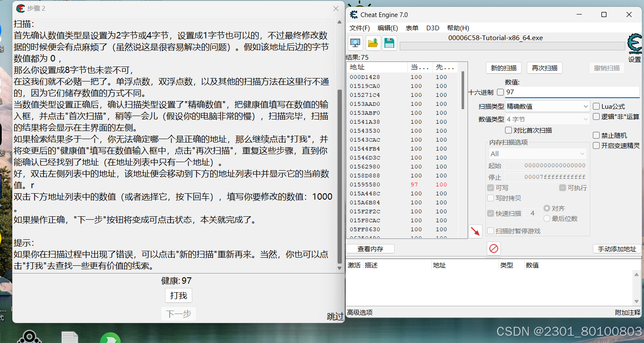Click the 类型 column header in address table
The width and height of the screenshot is (644, 343).
(511, 265)
